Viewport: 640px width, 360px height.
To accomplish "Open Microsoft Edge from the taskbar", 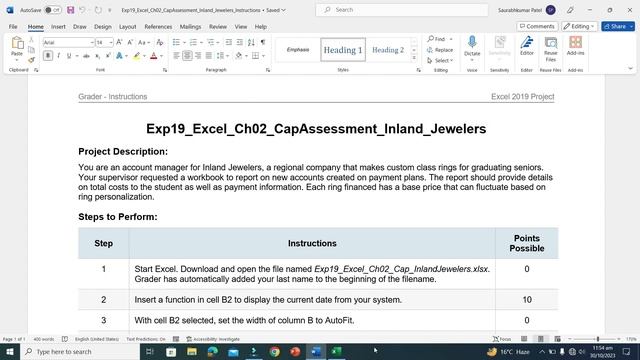I will point(213,351).
